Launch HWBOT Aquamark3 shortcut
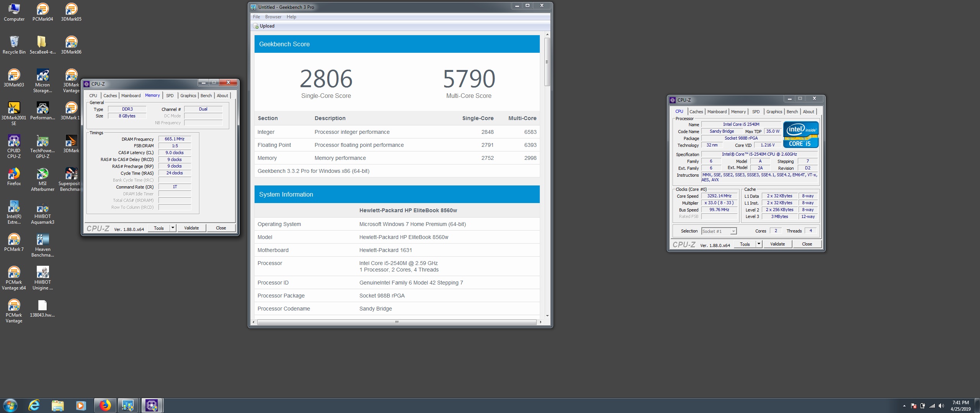 42,212
